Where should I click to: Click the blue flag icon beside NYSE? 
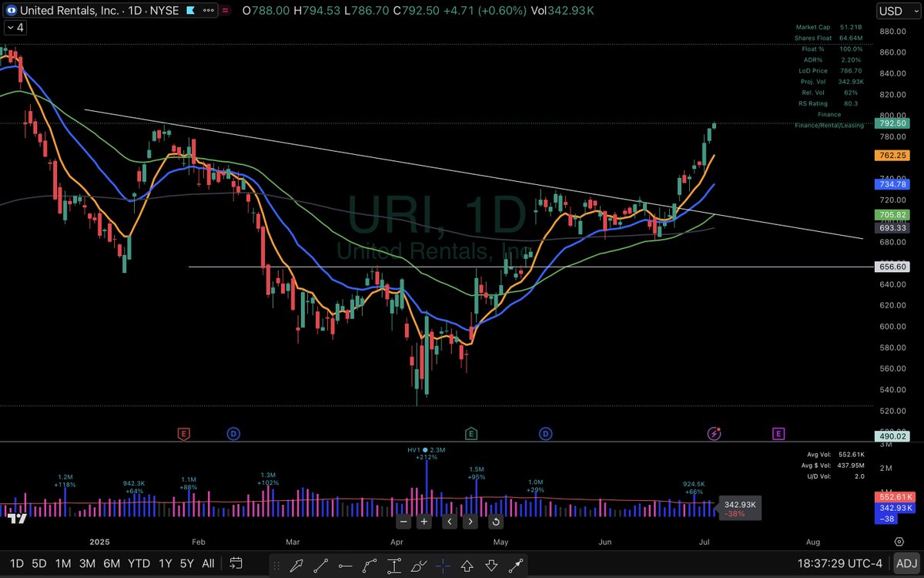pos(189,11)
